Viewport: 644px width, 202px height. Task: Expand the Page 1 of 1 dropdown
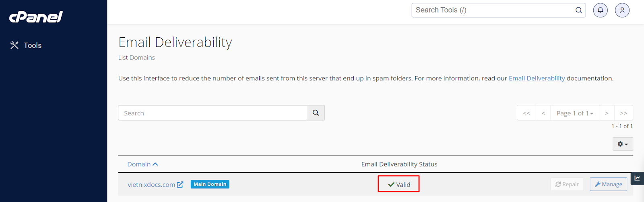(575, 113)
